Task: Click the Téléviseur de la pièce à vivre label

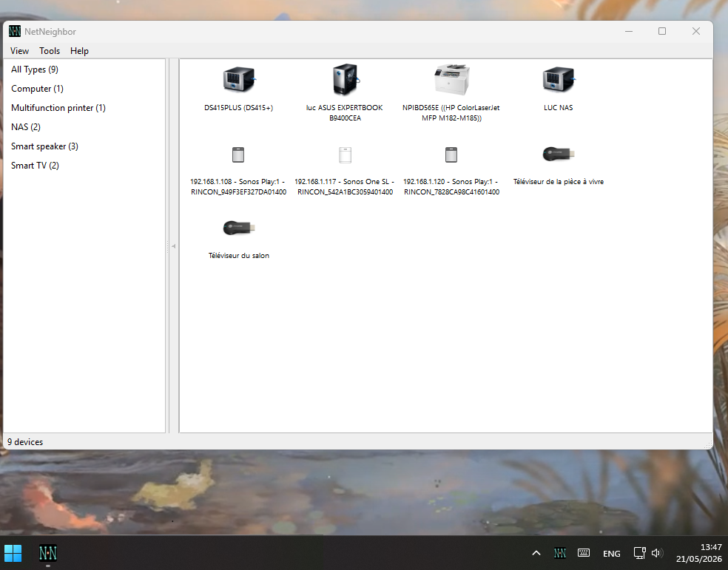Action: 559,182
